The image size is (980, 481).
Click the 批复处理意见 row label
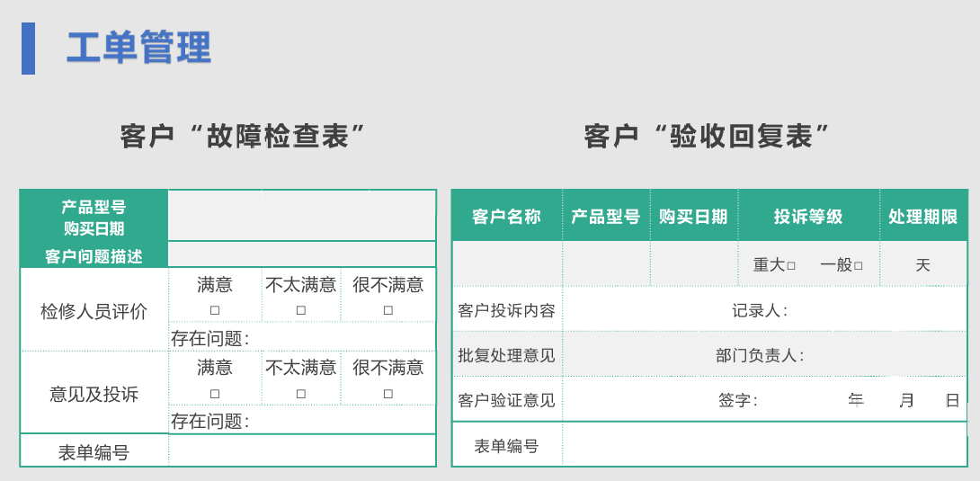pyautogui.click(x=507, y=355)
